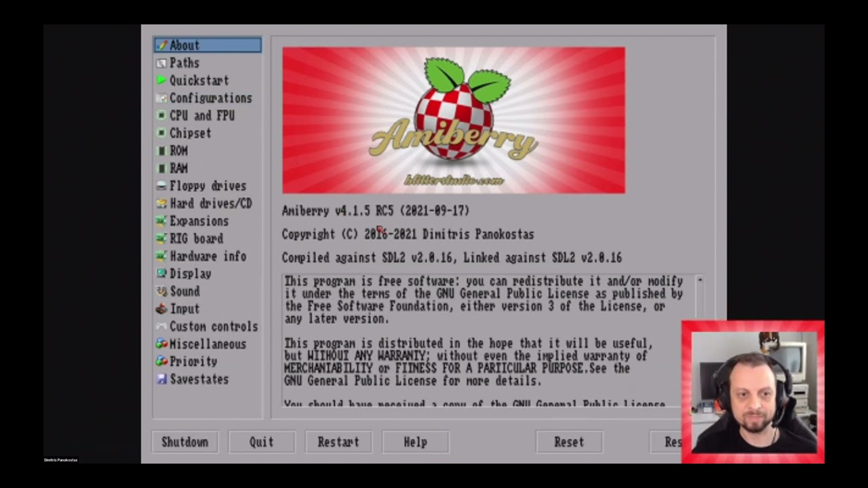Open Input settings
Screen dimensions: 868x488
click(x=208, y=309)
